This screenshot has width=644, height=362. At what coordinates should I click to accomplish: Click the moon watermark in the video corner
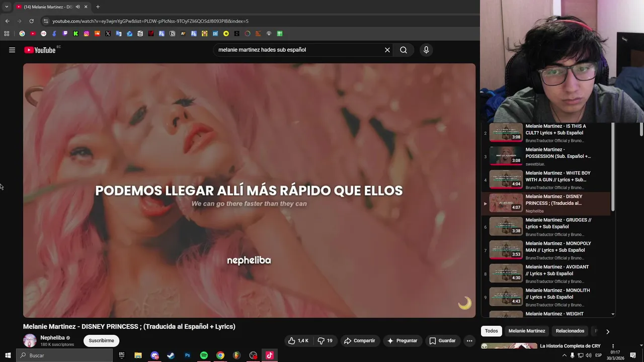pos(465,303)
